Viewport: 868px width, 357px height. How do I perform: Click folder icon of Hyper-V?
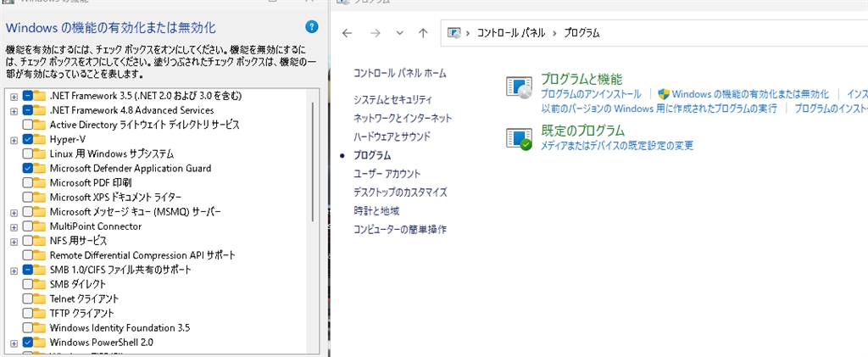[39, 139]
